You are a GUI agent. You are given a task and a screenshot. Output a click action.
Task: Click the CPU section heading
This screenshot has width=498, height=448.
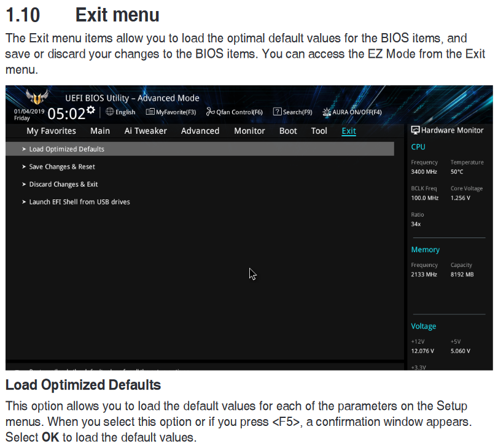pyautogui.click(x=418, y=147)
